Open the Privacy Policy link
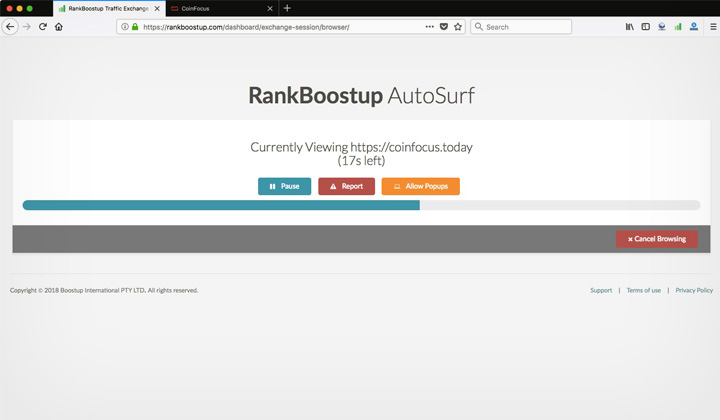The image size is (720, 420). [694, 290]
